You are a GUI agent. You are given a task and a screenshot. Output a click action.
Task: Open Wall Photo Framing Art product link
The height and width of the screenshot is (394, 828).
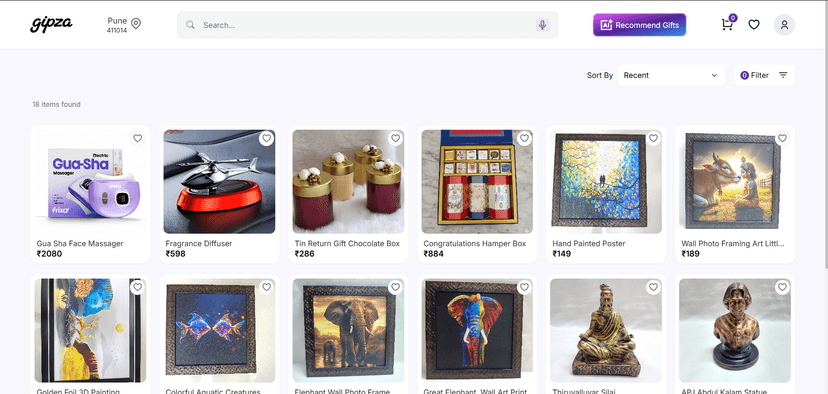coord(732,243)
